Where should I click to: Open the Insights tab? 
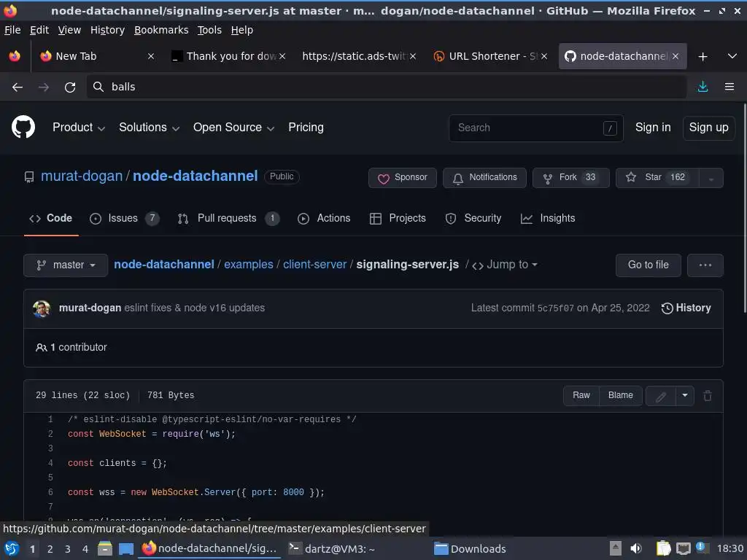tap(548, 219)
